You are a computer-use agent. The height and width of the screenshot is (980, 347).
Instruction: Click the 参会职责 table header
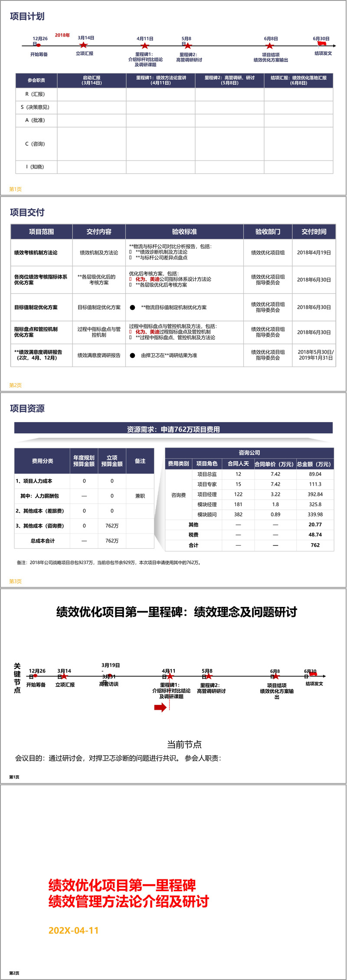(x=36, y=80)
